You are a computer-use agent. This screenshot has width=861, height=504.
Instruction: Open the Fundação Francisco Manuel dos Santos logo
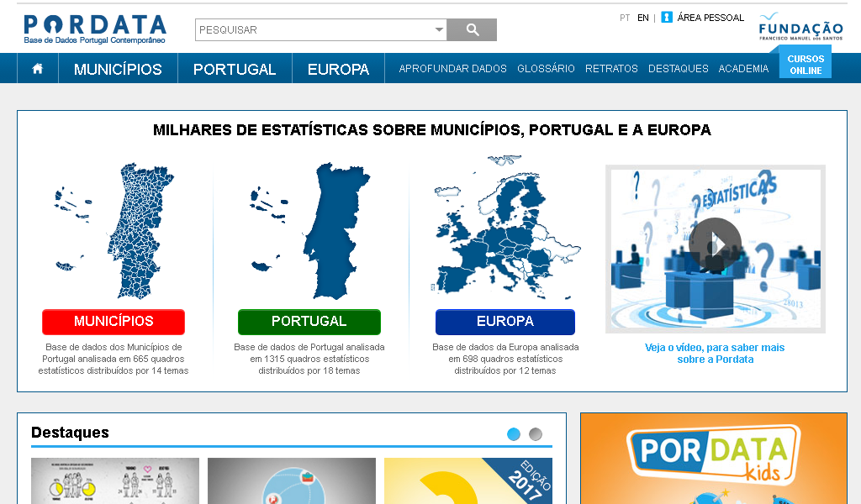point(800,28)
